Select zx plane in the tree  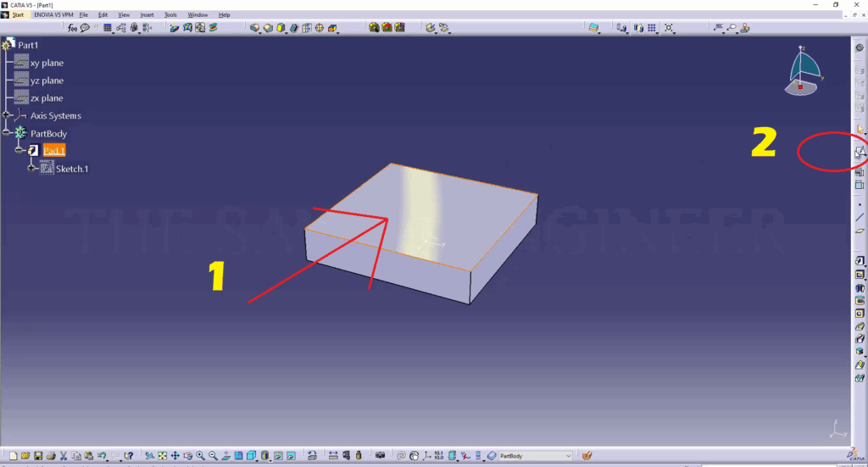[x=46, y=98]
